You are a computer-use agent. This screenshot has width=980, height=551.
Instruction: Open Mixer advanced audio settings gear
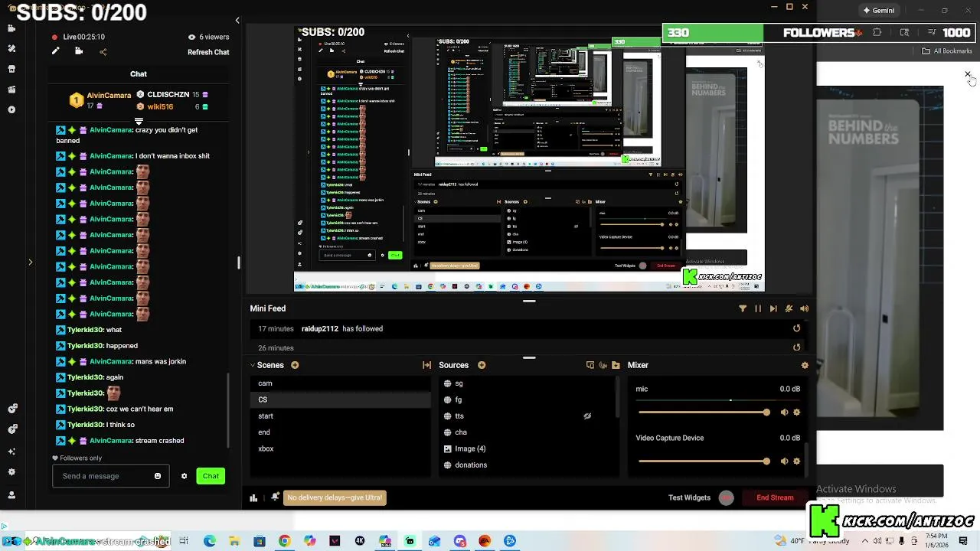[804, 365]
